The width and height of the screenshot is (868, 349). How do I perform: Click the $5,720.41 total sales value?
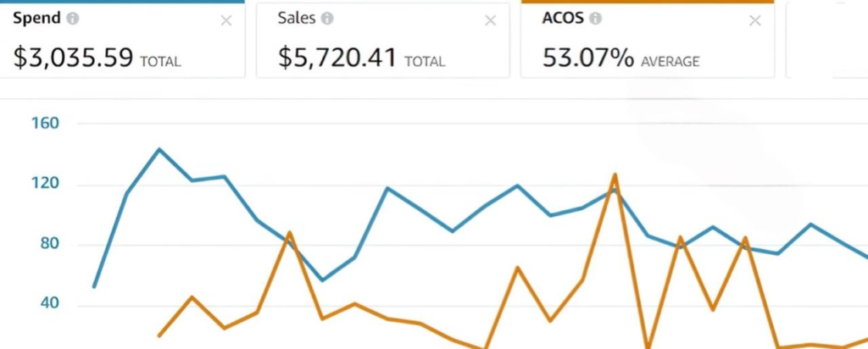pyautogui.click(x=337, y=58)
